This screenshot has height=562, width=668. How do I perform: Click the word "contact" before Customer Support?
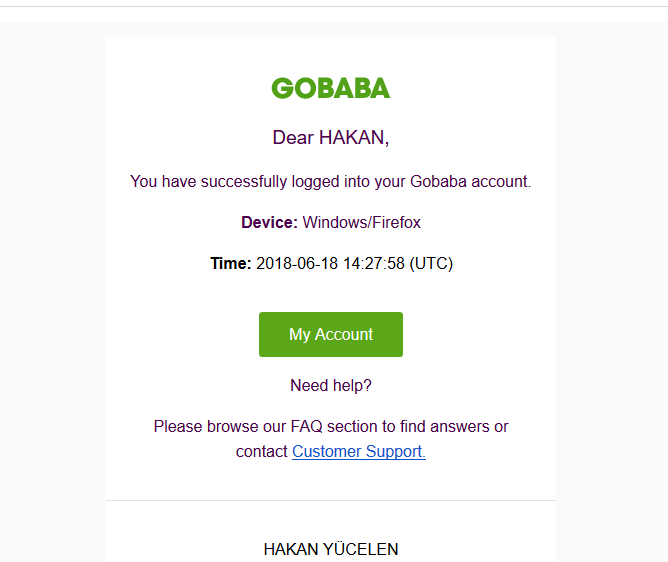pyautogui.click(x=261, y=451)
